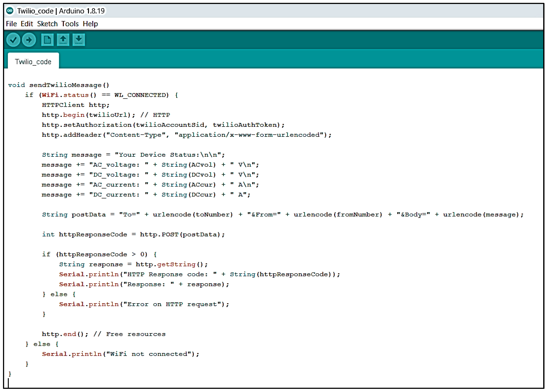Click the http.end() Free resources line

pyautogui.click(x=104, y=334)
